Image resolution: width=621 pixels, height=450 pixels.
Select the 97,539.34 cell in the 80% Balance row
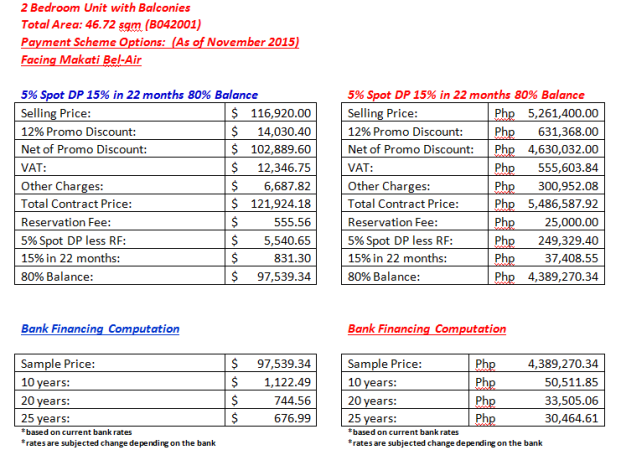(x=271, y=276)
